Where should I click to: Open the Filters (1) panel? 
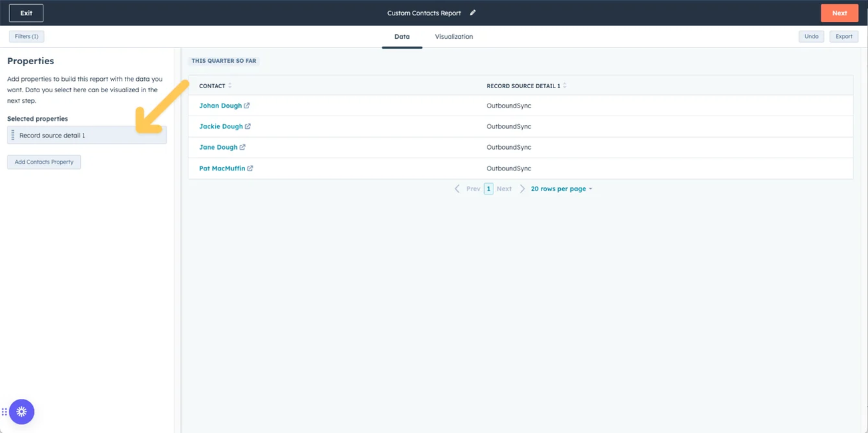click(x=26, y=36)
